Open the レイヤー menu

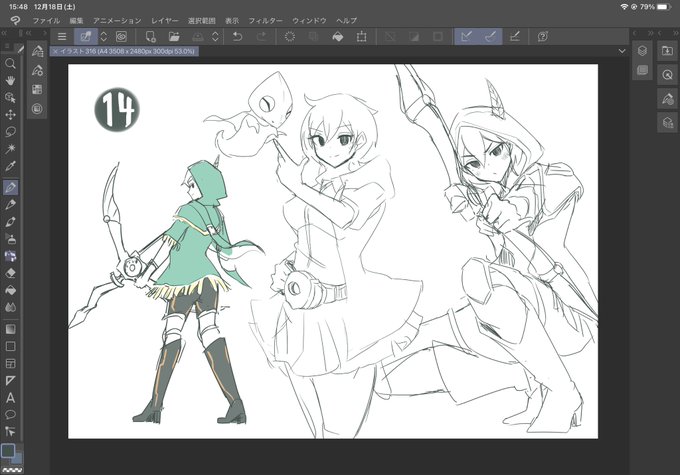click(x=165, y=20)
